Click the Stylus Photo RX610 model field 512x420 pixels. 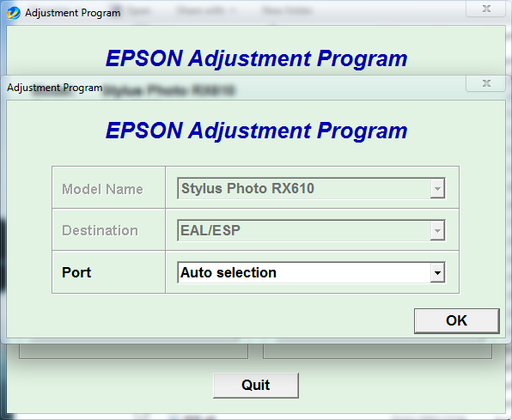311,188
